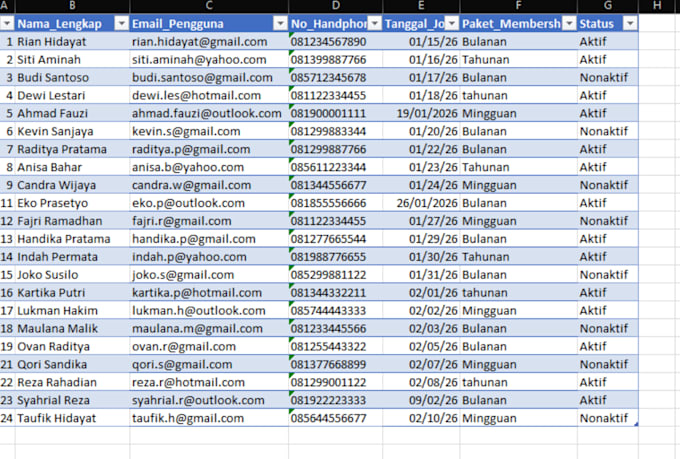This screenshot has width=680, height=459.
Task: Click email siti.aminah@yahoo.com
Action: coord(209,59)
